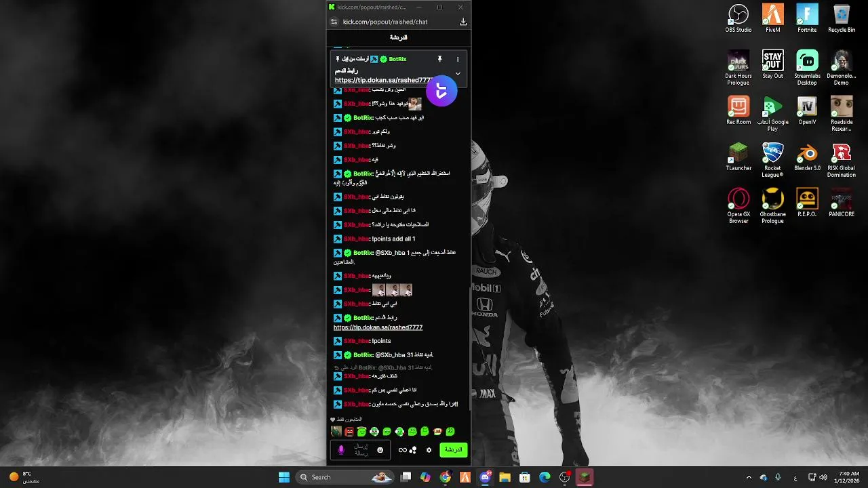Open the three-dot menu on pinned message
Image resolution: width=868 pixels, height=488 pixels.
458,59
